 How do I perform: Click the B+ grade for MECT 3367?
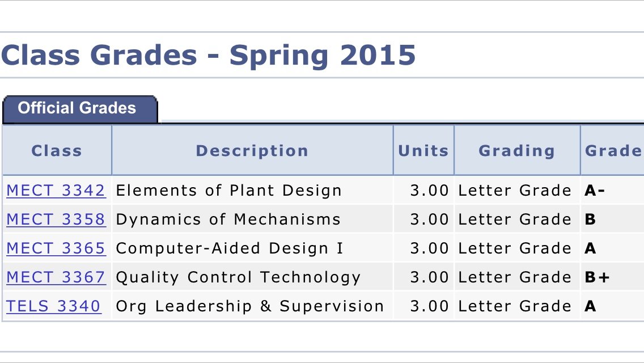(597, 277)
